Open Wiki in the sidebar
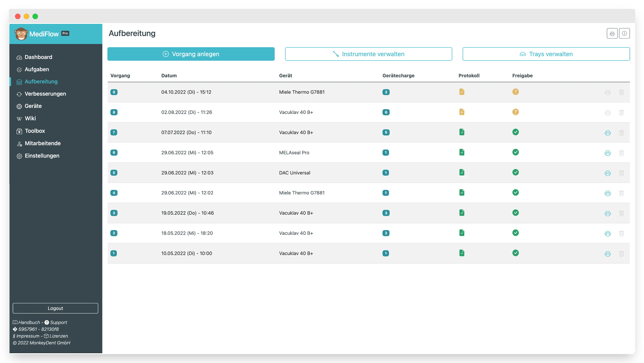644x363 pixels. [x=26, y=118]
